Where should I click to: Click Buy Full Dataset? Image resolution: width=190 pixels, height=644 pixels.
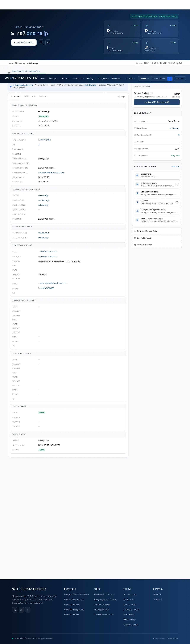[157, 238]
